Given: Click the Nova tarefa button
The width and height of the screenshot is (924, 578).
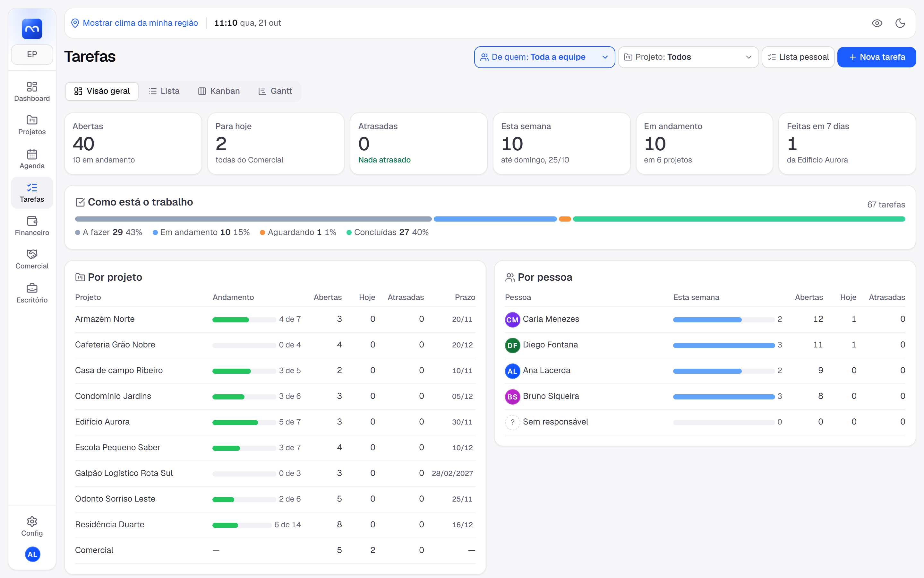Looking at the screenshot, I should point(877,57).
